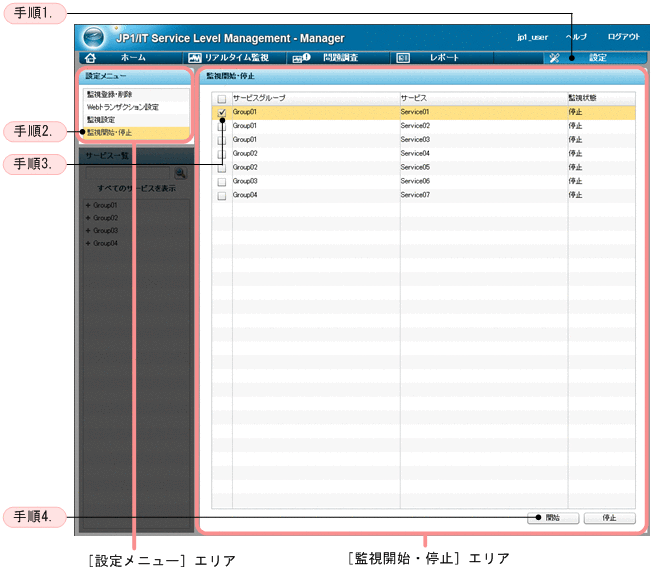The height and width of the screenshot is (573, 653).
Task: Click the service list search field
Action: pyautogui.click(x=128, y=173)
